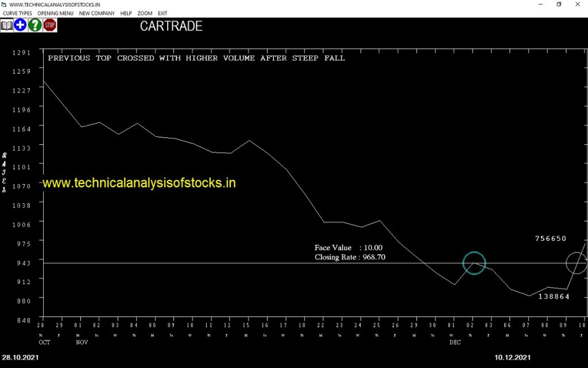Click the yellow technicalanalysisofstocks.in website text
Screen dimensions: 588x368
139,183
